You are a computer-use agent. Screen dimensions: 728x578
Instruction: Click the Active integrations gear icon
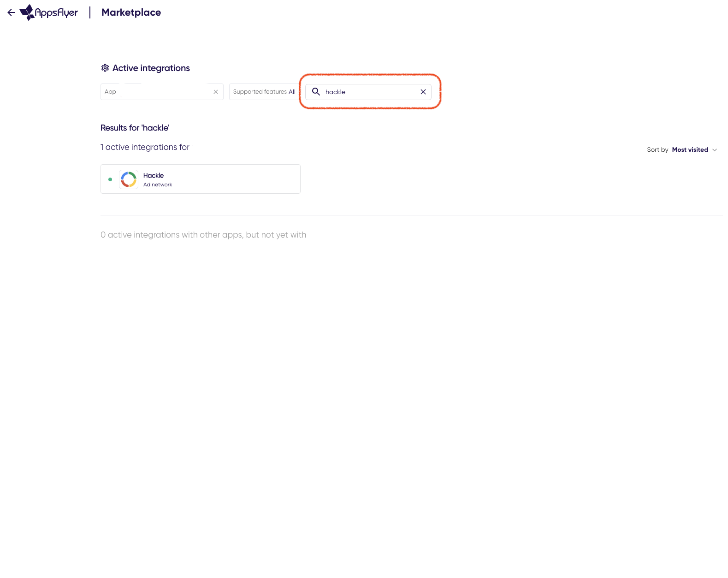point(105,68)
